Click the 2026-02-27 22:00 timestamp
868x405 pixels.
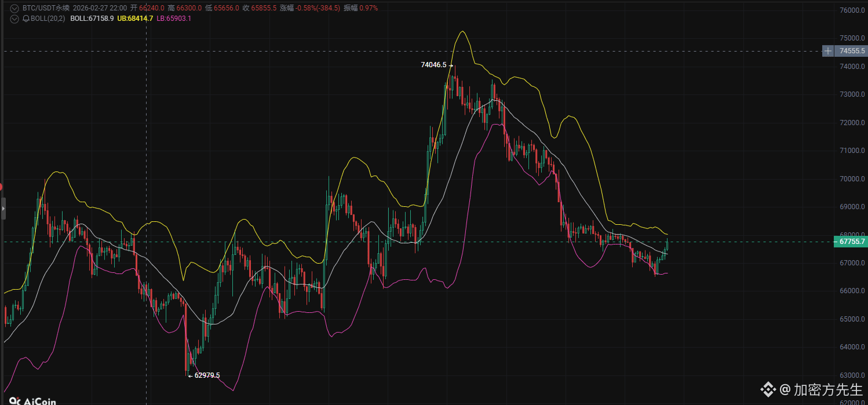100,8
